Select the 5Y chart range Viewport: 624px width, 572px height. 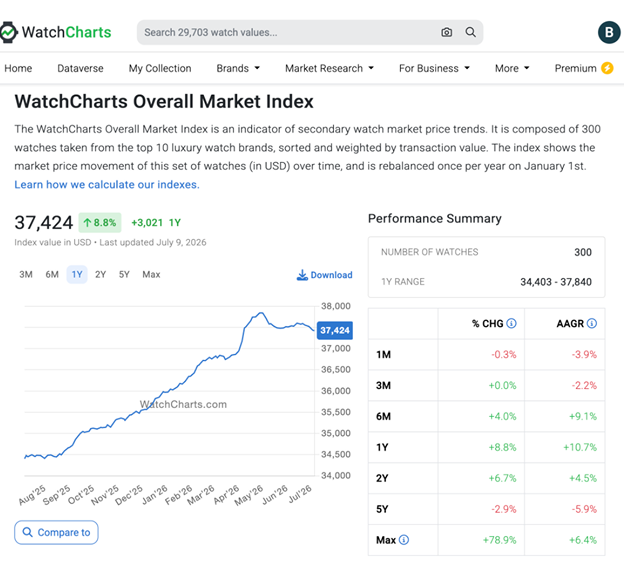click(124, 274)
